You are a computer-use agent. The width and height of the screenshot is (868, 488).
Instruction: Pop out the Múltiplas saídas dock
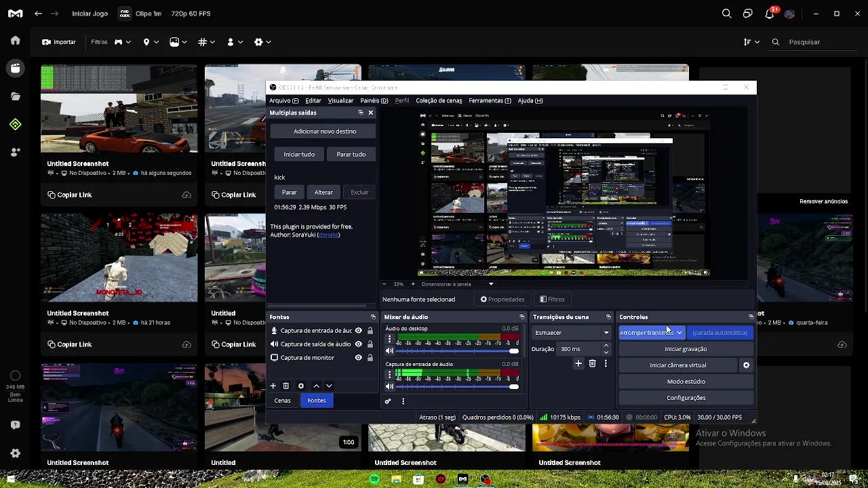point(361,113)
